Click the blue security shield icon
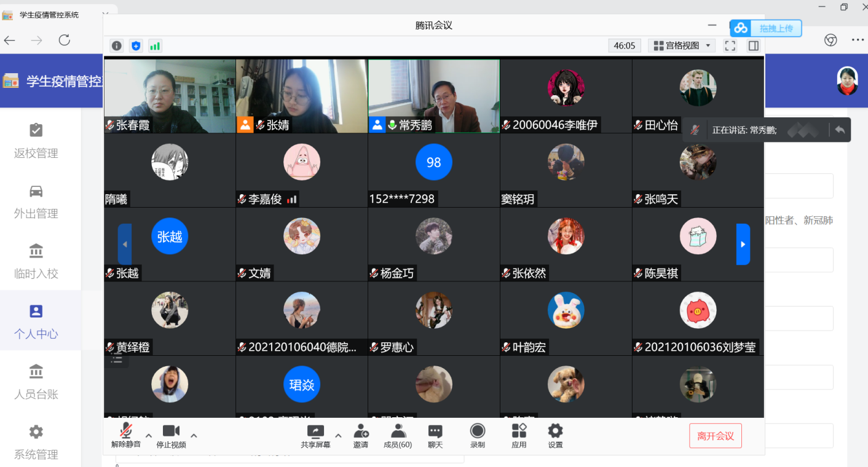 click(136, 45)
